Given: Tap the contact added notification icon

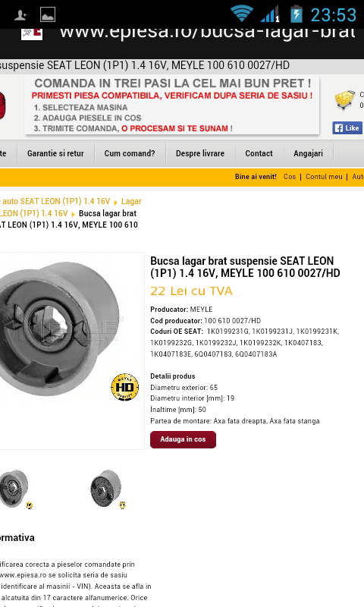Looking at the screenshot, I should point(20,15).
